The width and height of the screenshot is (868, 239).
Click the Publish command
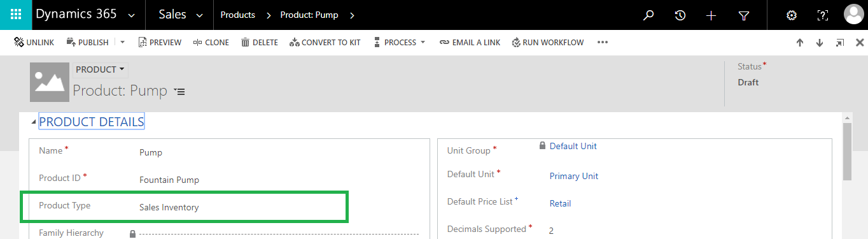coord(87,43)
